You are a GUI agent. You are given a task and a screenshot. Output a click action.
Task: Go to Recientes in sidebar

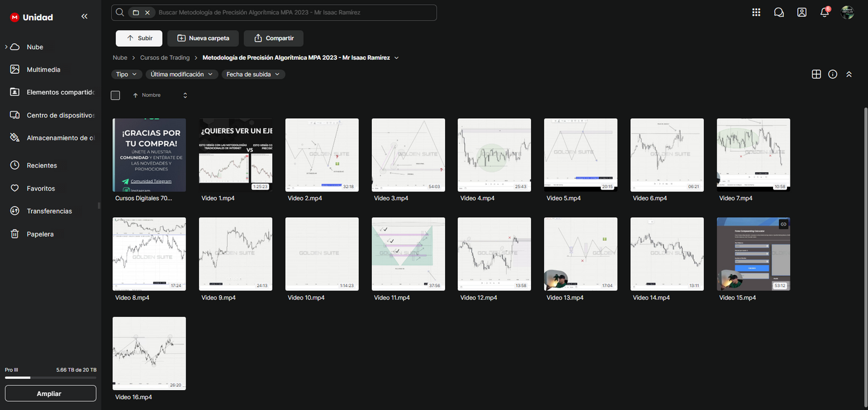tap(41, 166)
